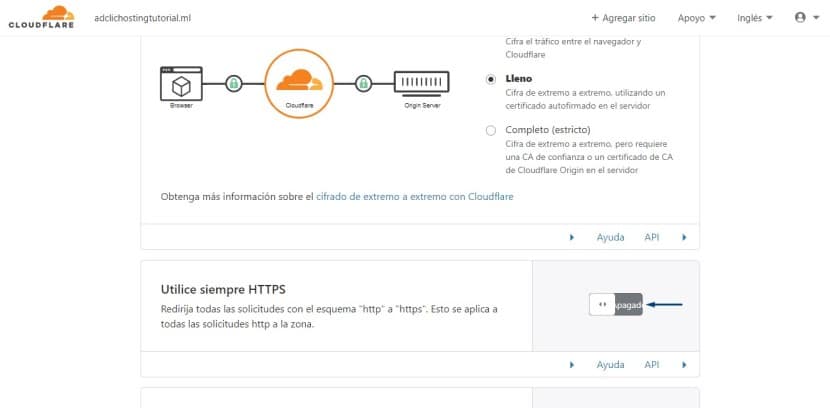The height and width of the screenshot is (408, 830).
Task: Click the Redirija todas las solicitudes description
Action: click(329, 316)
